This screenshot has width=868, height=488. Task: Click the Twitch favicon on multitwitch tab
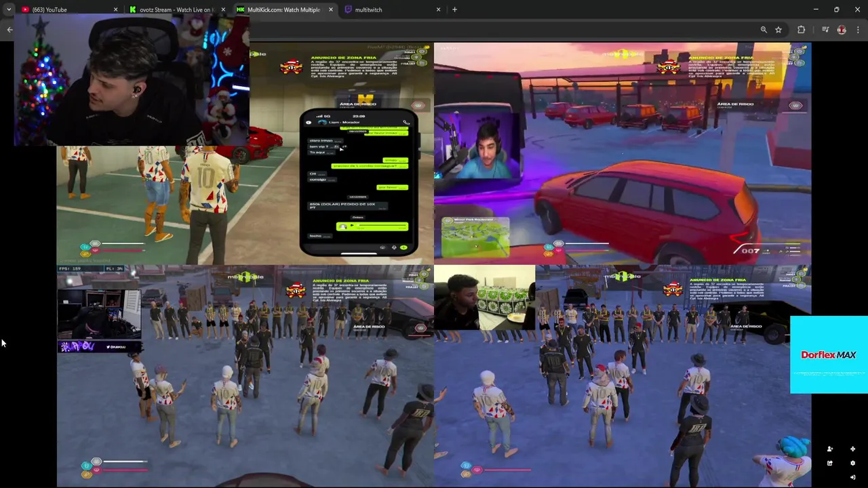[x=348, y=9]
